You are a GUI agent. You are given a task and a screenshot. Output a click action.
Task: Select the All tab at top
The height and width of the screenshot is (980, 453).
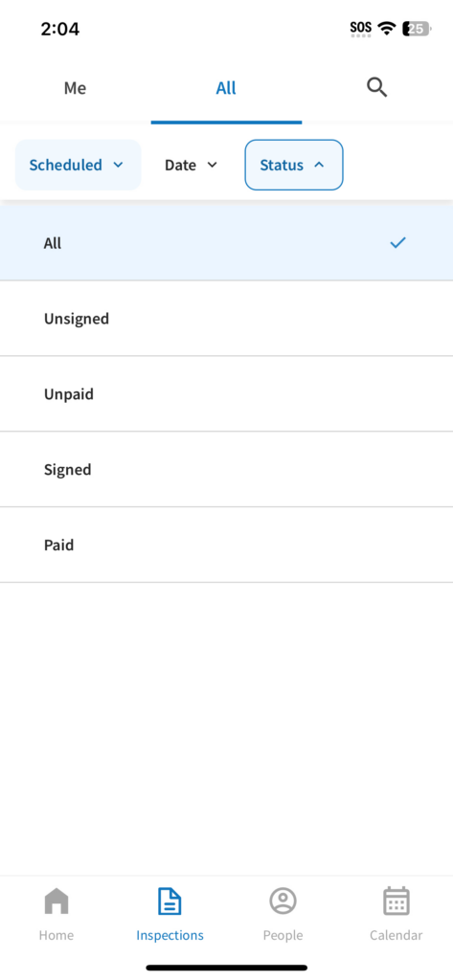coord(226,88)
